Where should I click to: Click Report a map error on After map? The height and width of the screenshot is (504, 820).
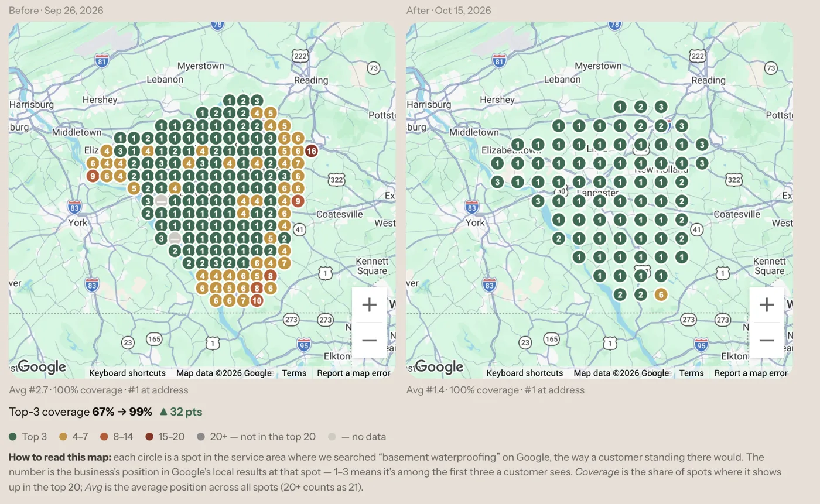coord(751,373)
